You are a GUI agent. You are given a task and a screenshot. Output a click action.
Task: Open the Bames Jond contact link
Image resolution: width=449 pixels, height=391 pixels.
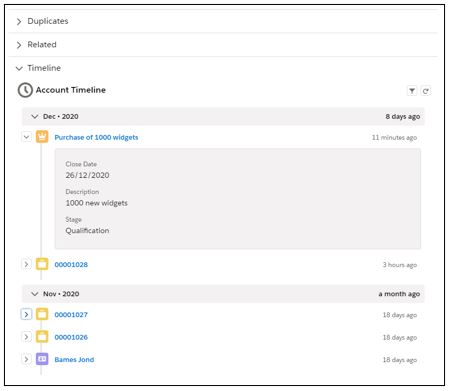pyautogui.click(x=74, y=360)
